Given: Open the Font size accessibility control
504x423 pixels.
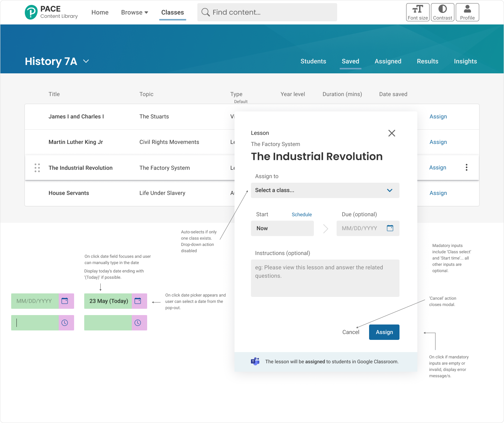Looking at the screenshot, I should [x=418, y=12].
